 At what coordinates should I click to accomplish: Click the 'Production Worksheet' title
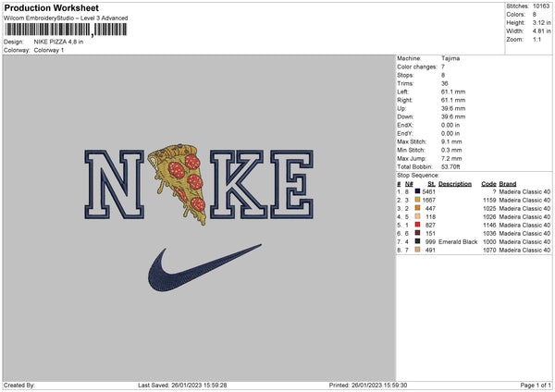coord(52,7)
